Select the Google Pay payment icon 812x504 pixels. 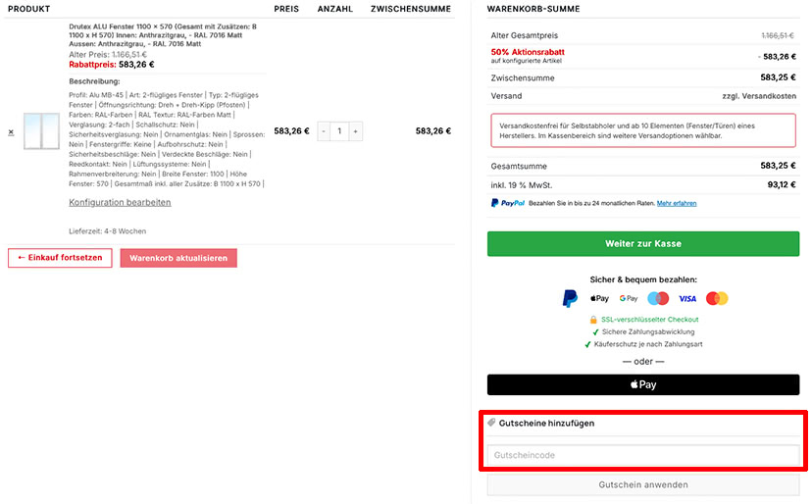(629, 298)
